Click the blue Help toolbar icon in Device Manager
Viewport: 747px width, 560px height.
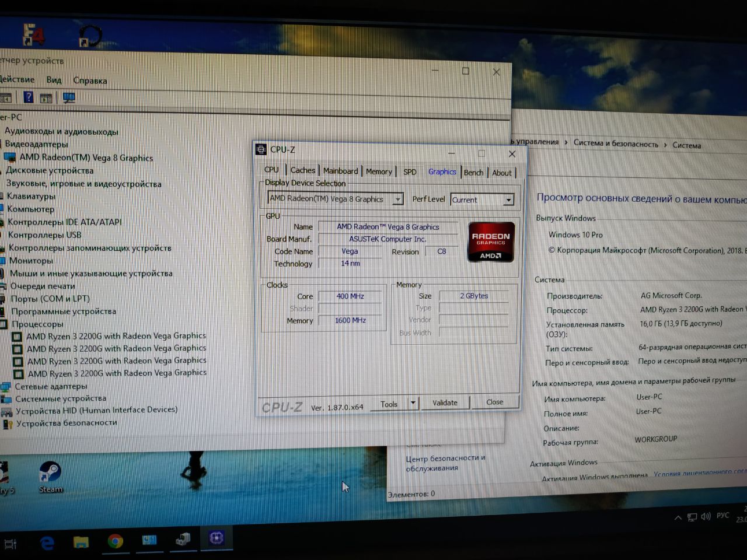pos(28,97)
